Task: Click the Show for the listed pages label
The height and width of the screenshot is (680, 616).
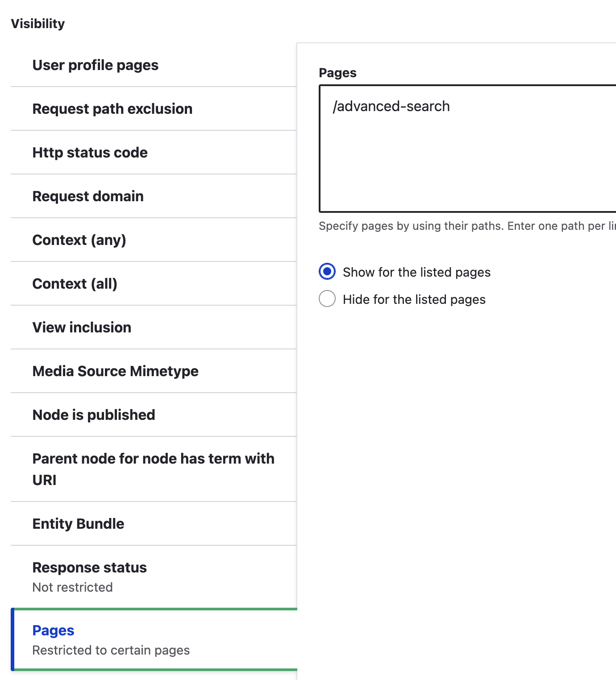Action: [416, 272]
